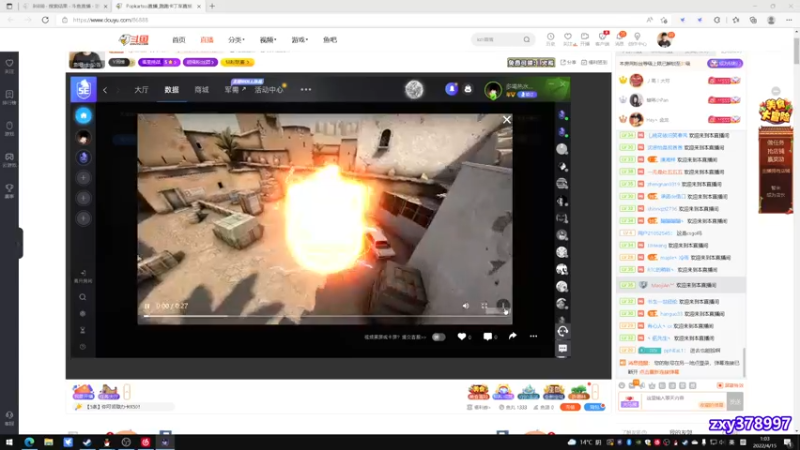Click the top-ranked crown user row
This screenshot has width=800, height=450.
point(680,80)
